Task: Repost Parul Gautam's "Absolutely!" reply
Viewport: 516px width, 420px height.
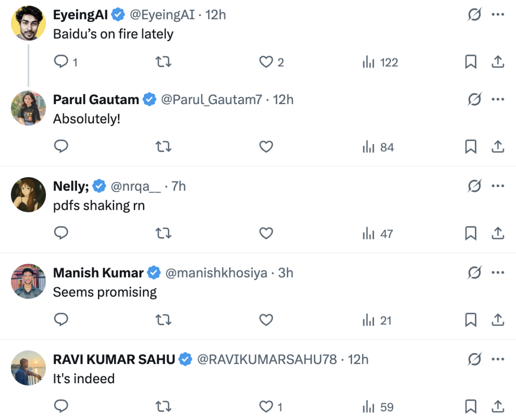Action: [x=163, y=147]
